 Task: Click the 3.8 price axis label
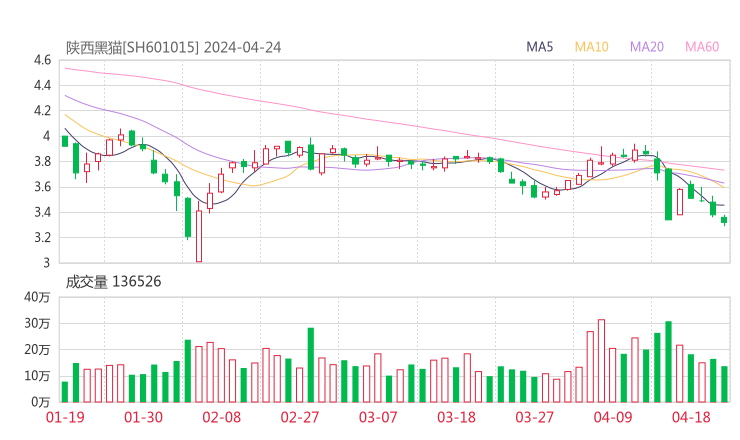pos(42,161)
